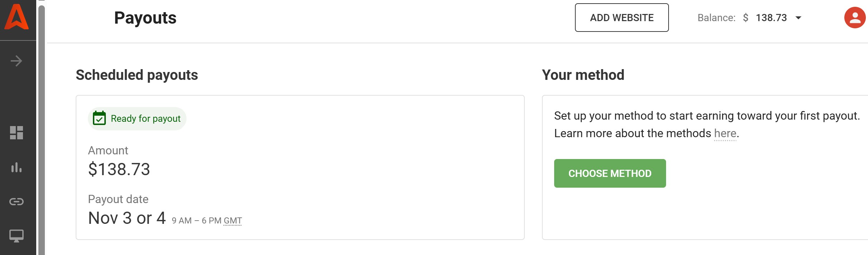The image size is (868, 255).
Task: Click the sidebar vertical scrollbar
Action: click(42, 129)
